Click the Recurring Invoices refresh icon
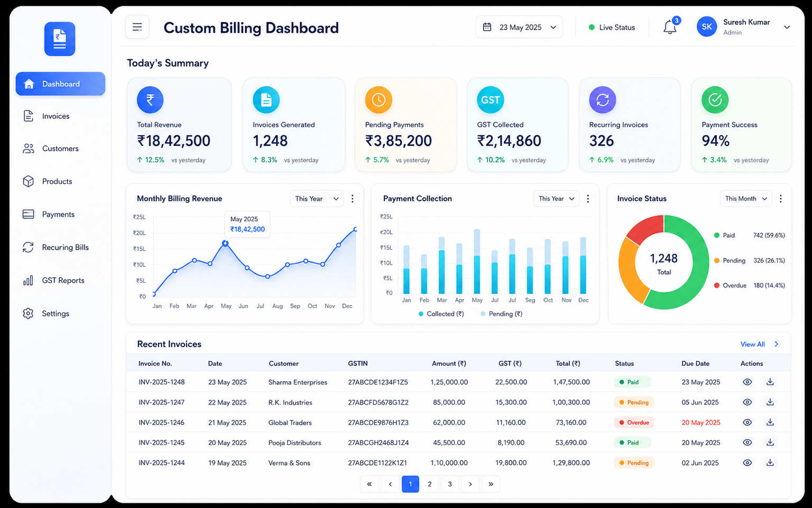The image size is (812, 508). [603, 99]
